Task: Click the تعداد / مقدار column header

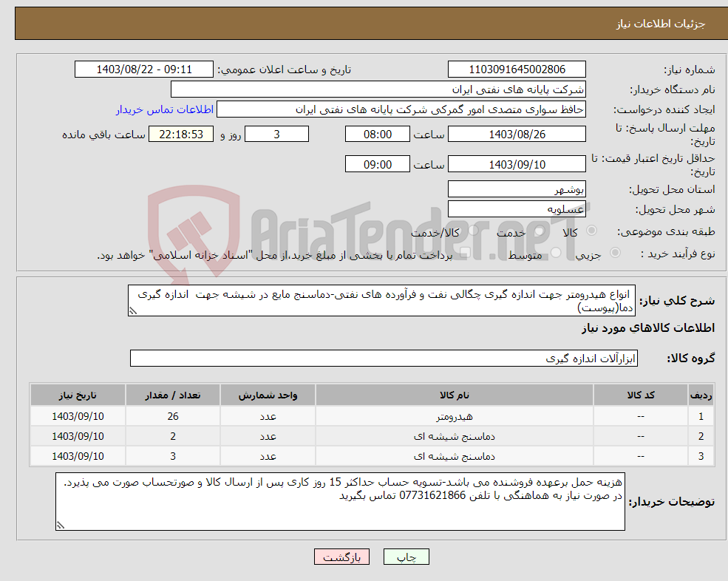Action: point(173,395)
